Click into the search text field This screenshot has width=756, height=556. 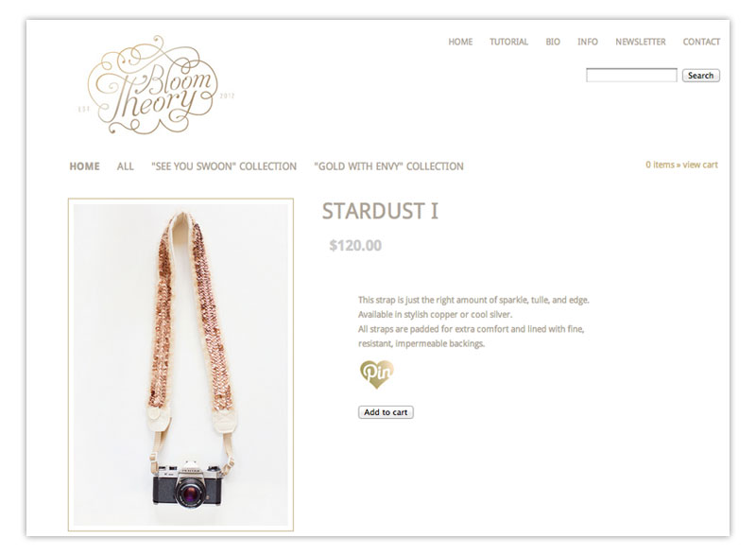[631, 76]
